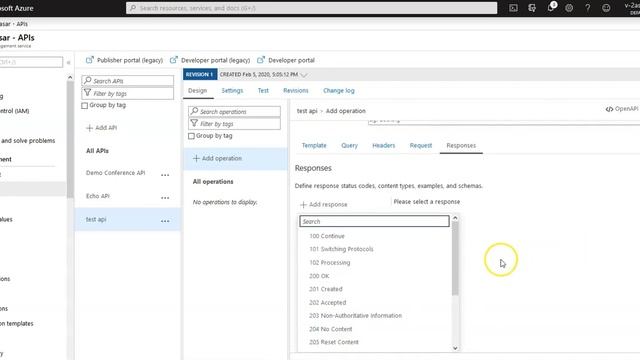The image size is (640, 360).
Task: Collapse the left menu with the chevron icon
Action: pos(69,62)
